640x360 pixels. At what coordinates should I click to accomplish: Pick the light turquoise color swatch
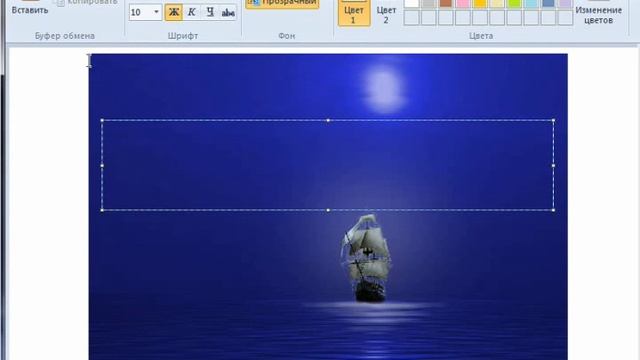coord(531,3)
